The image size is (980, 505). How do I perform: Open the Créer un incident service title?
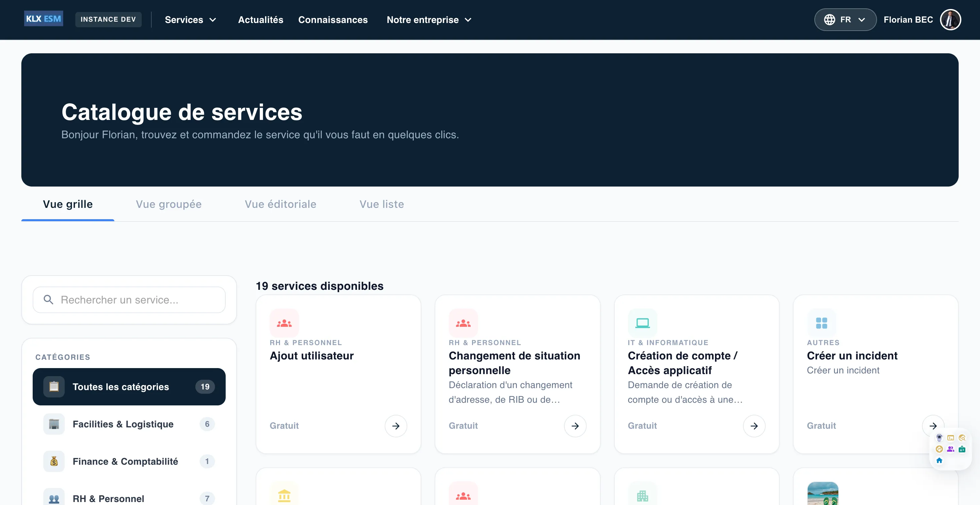[x=852, y=355]
